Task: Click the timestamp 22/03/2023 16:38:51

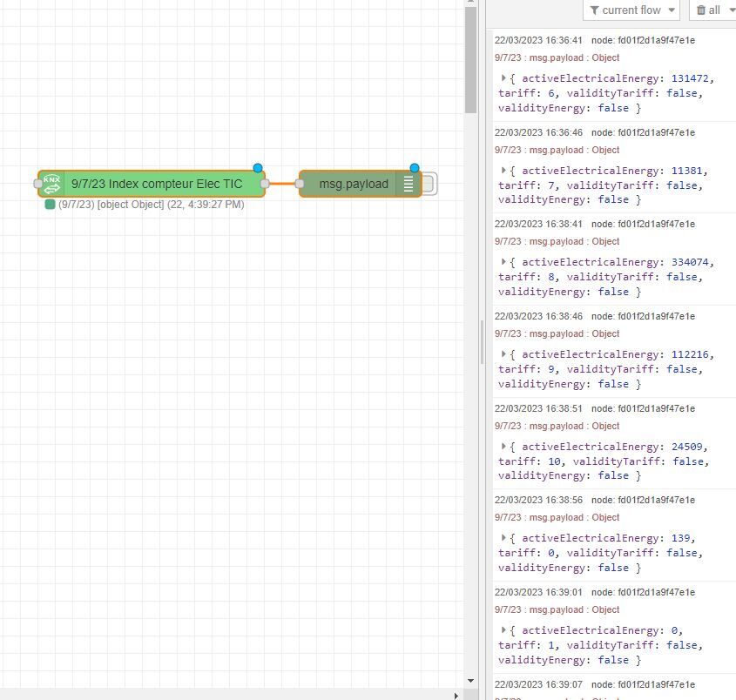Action: (x=538, y=408)
